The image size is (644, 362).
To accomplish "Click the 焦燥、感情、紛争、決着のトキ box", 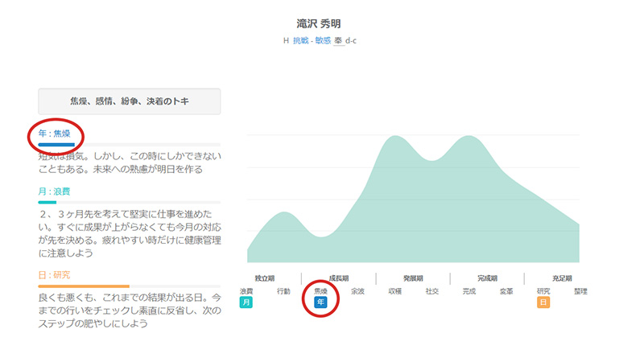I will [130, 101].
